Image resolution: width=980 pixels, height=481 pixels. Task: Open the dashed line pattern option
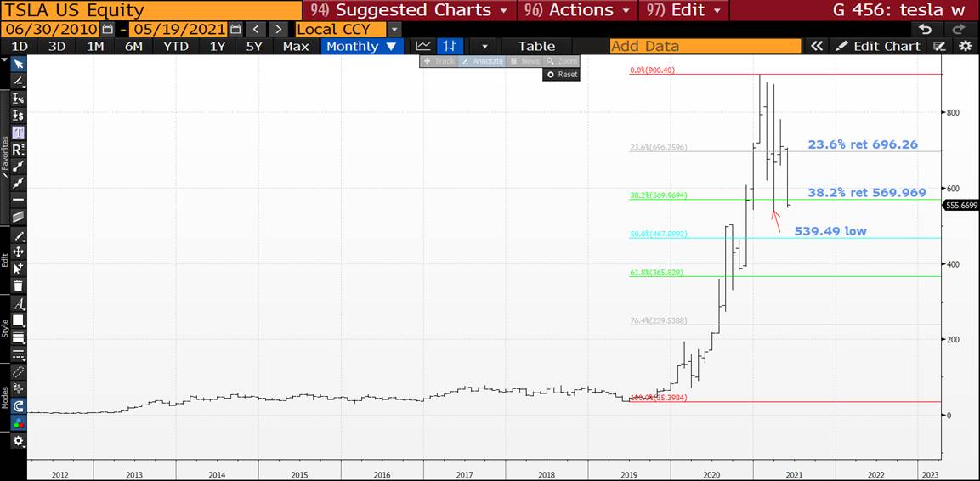point(18,354)
